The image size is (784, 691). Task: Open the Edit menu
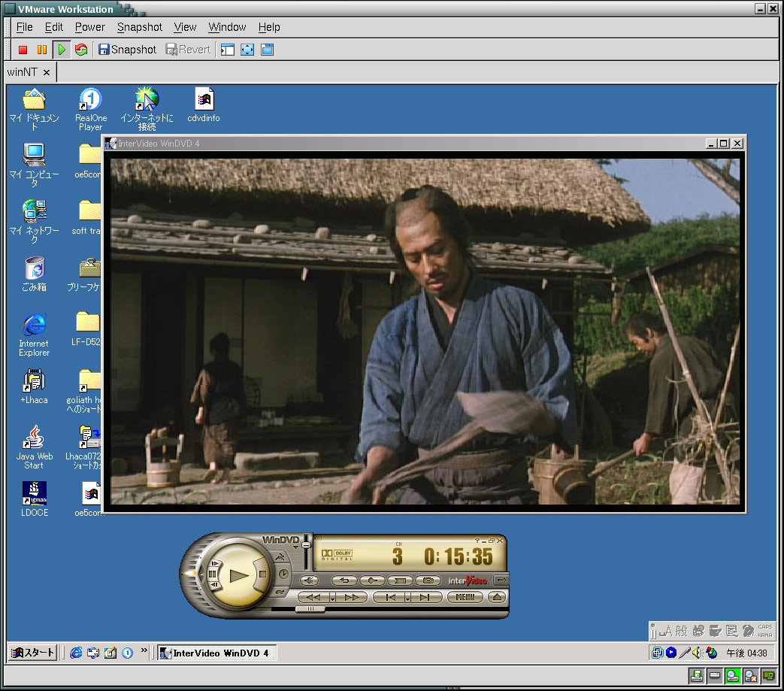tap(54, 27)
